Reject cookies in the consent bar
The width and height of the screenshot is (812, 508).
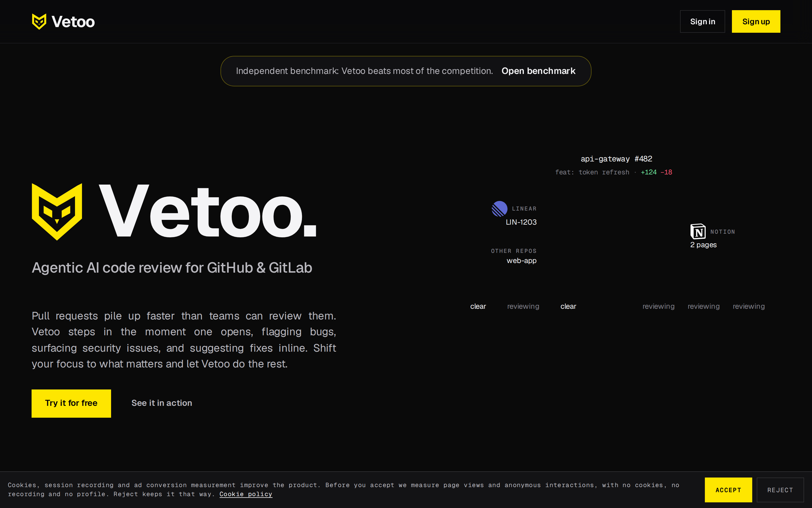click(x=780, y=490)
